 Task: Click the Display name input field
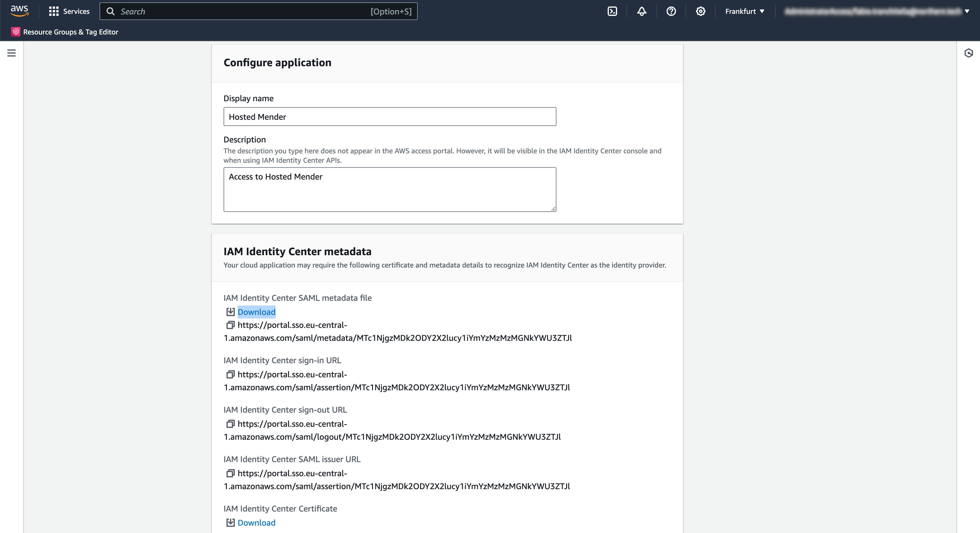[x=390, y=117]
